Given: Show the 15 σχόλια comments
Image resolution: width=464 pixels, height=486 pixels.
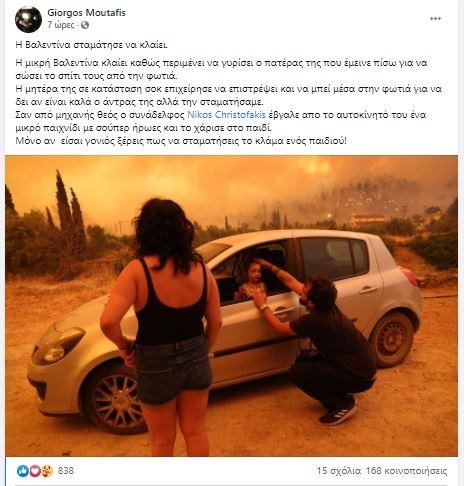Looking at the screenshot, I should pos(339,471).
